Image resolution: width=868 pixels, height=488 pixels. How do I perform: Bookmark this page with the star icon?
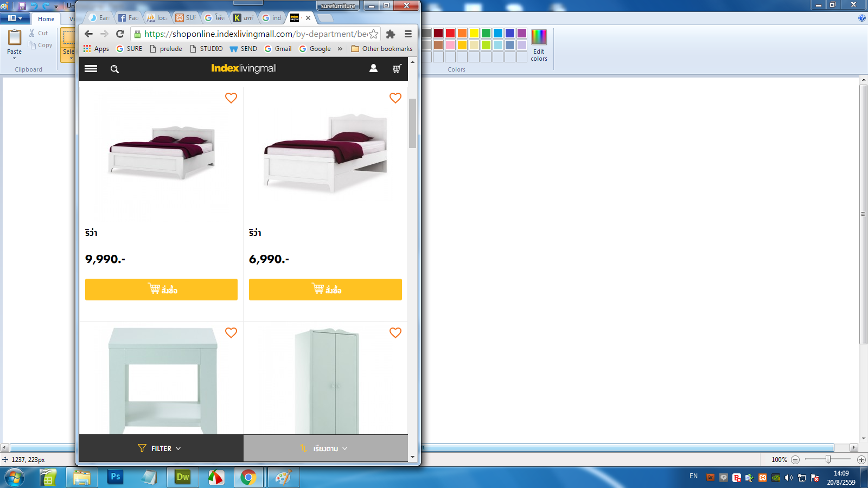click(x=374, y=34)
